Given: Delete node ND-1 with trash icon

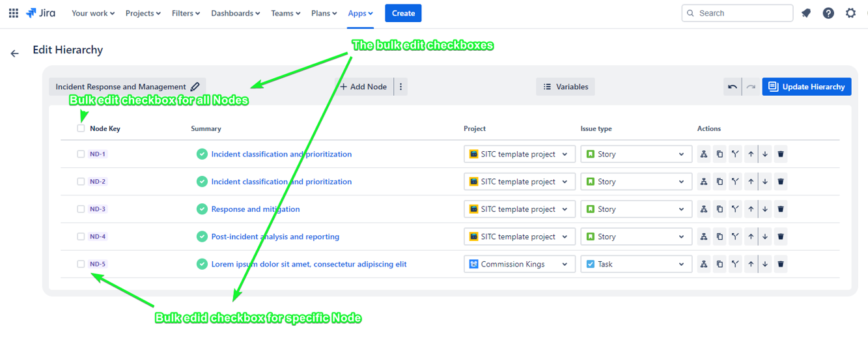Looking at the screenshot, I should coord(781,154).
